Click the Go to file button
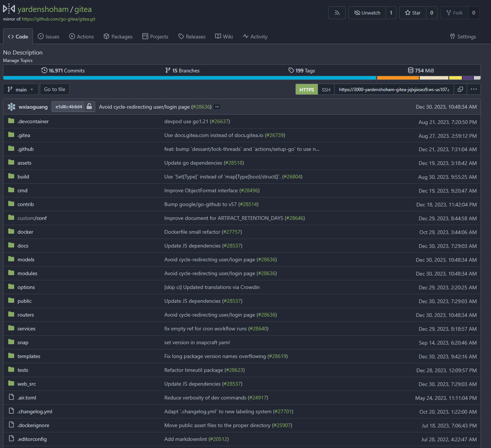The image size is (491, 448). point(55,89)
